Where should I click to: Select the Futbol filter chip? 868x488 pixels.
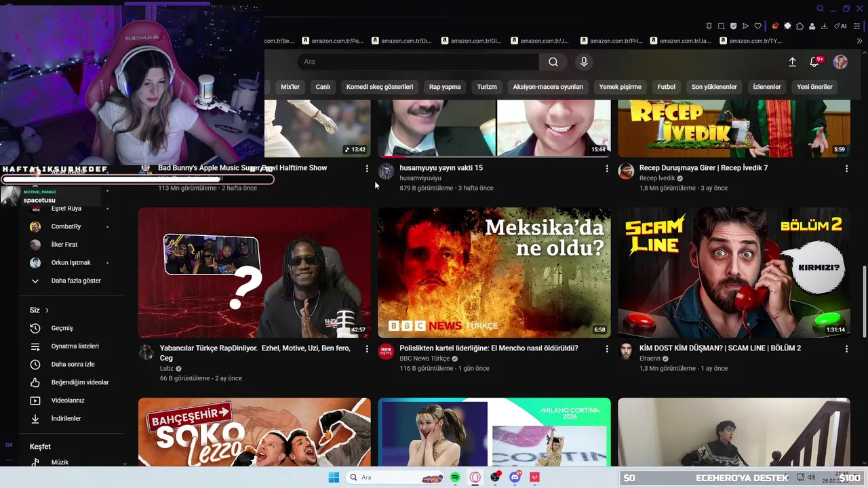(667, 87)
